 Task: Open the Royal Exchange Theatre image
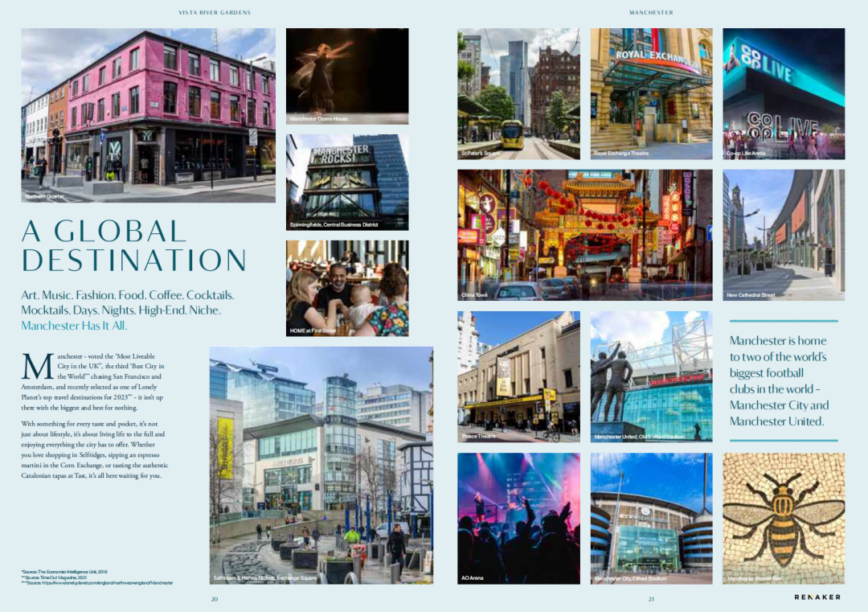[x=651, y=93]
